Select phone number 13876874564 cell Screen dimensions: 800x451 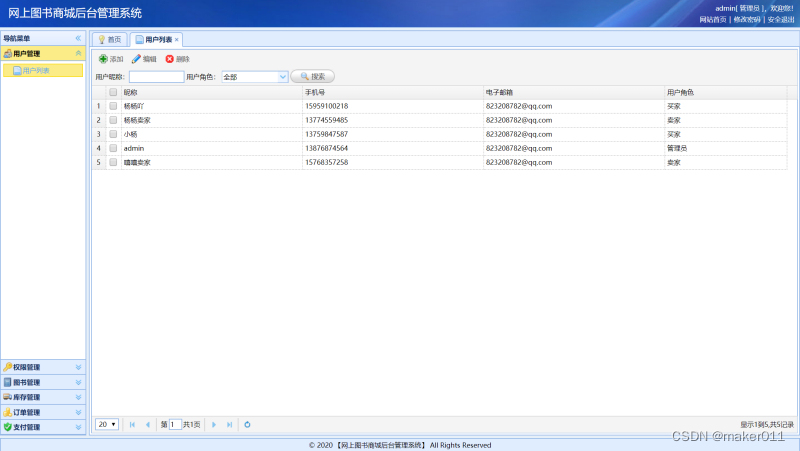[393, 148]
